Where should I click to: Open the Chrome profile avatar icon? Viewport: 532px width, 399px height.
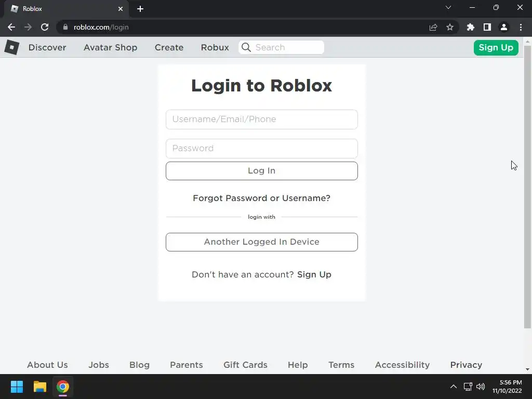(x=504, y=27)
